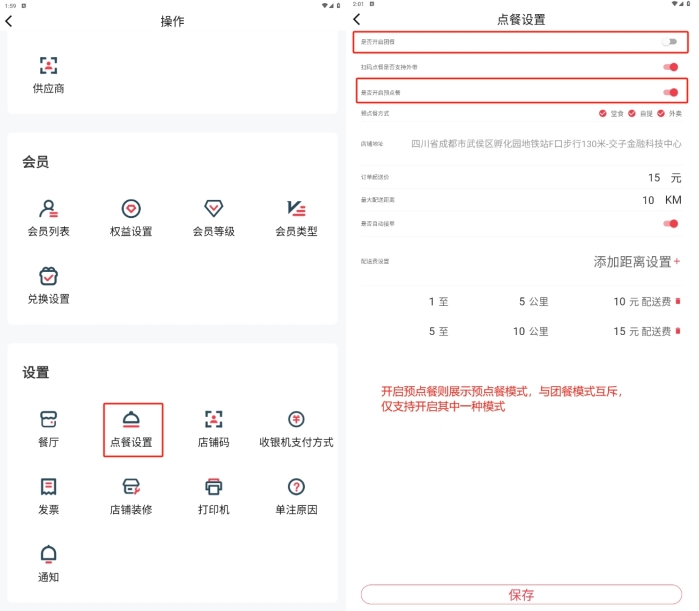Disable the 是否开启预点餐 toggle
The width and height of the screenshot is (699, 611).
coord(671,93)
